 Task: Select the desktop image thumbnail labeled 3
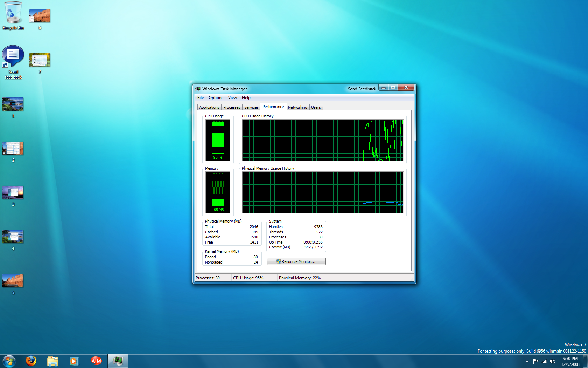(13, 193)
